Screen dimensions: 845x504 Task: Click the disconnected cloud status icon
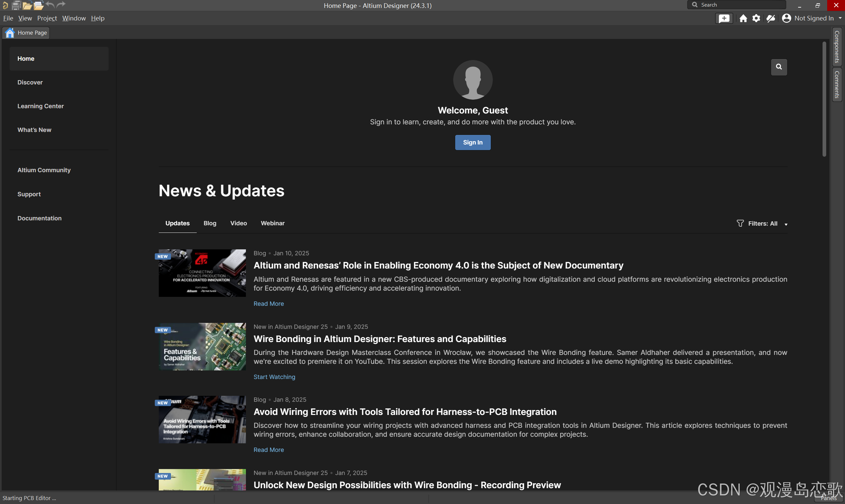click(x=771, y=18)
